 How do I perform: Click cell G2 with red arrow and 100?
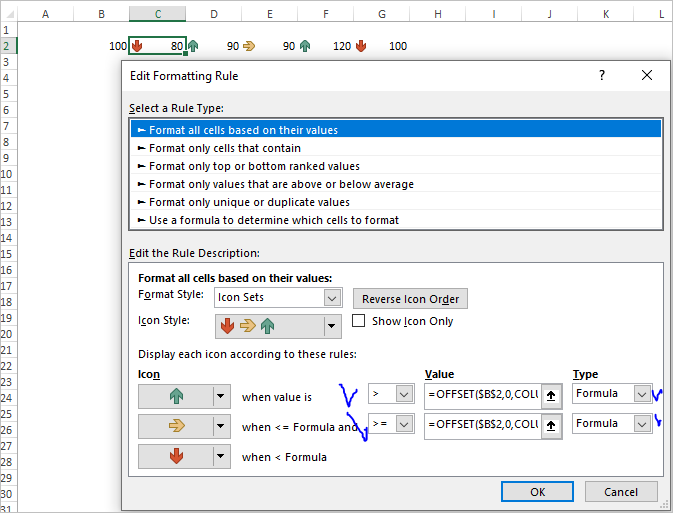point(382,46)
